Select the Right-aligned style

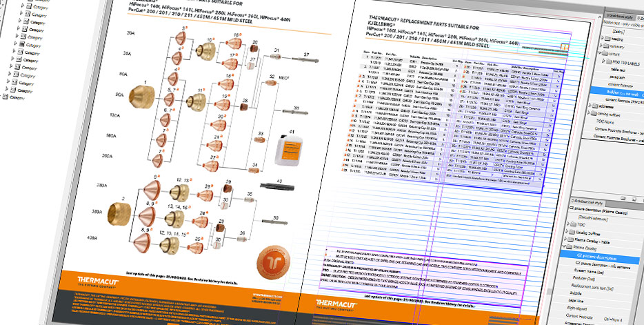click(x=577, y=308)
